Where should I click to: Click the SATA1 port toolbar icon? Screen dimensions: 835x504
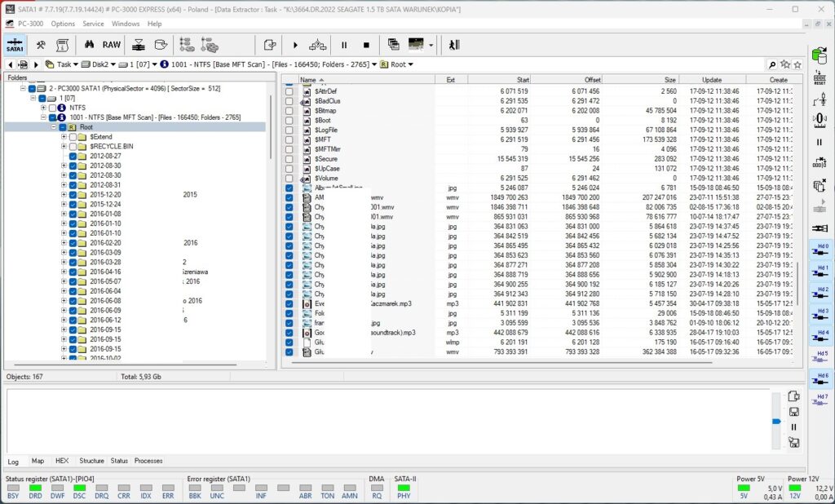pyautogui.click(x=15, y=45)
